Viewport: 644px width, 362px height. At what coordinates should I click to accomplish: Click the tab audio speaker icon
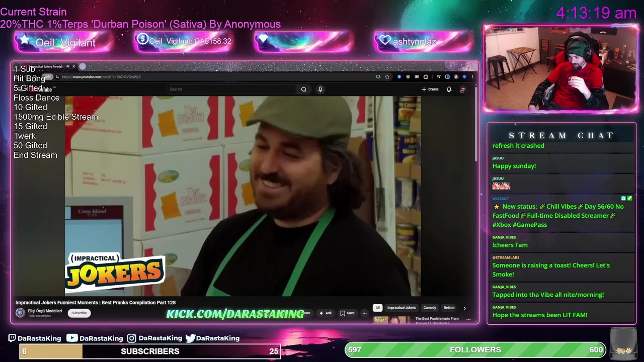68,66
